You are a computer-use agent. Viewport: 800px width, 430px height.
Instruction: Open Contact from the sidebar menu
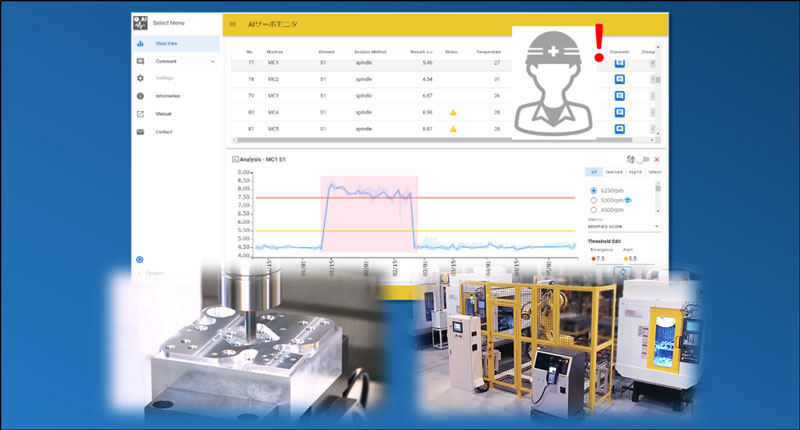coord(177,132)
